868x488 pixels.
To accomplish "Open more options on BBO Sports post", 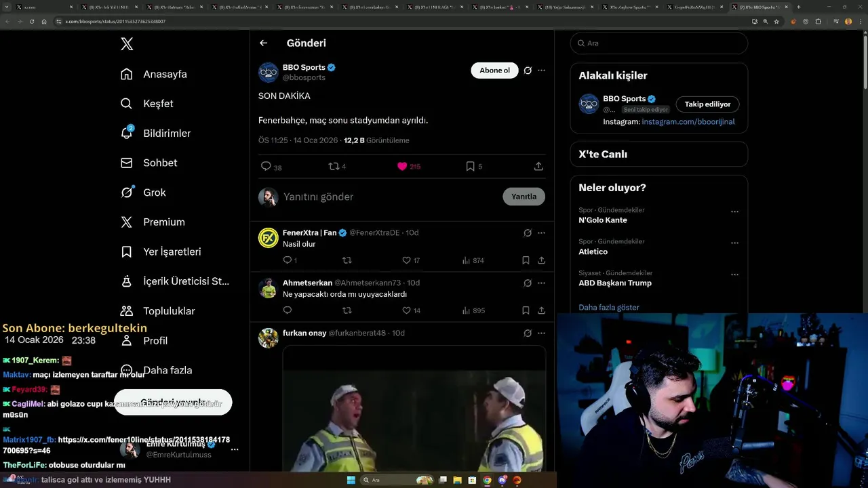I will 541,70.
